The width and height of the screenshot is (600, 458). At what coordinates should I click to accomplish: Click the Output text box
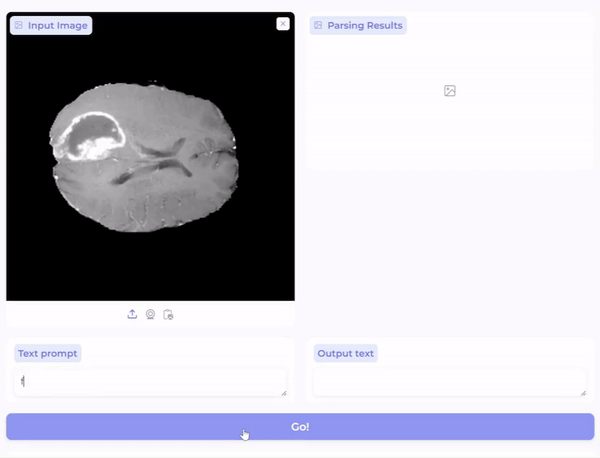point(450,382)
